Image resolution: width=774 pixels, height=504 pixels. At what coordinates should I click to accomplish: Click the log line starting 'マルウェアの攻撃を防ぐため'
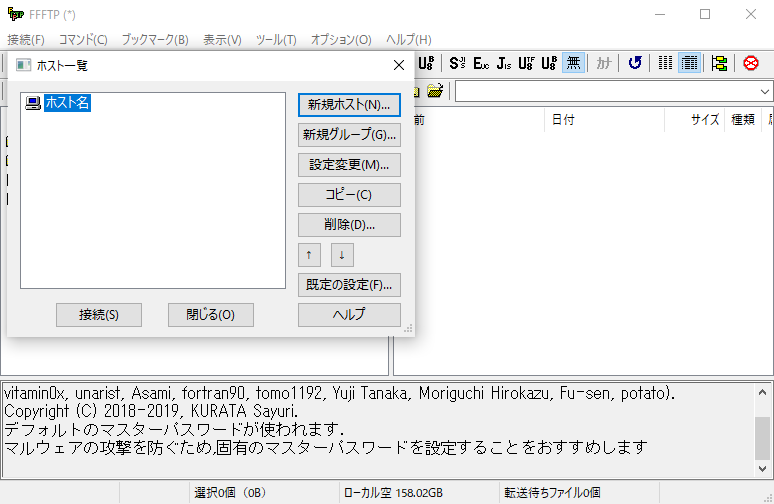[326, 447]
